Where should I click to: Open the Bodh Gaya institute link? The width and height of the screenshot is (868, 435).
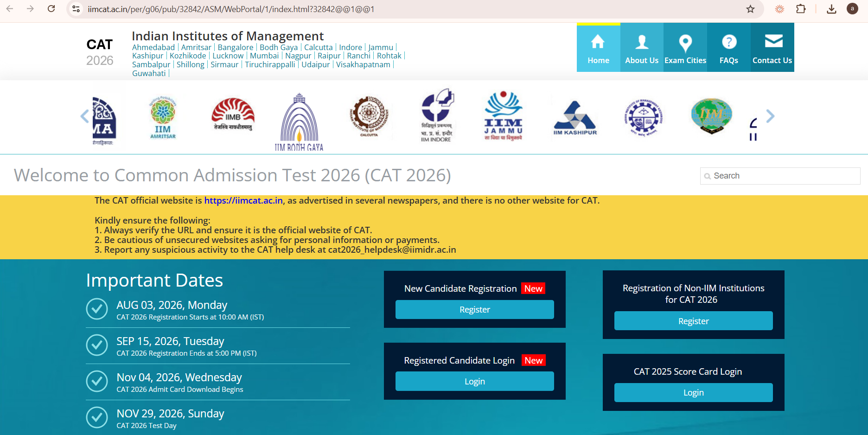point(279,47)
